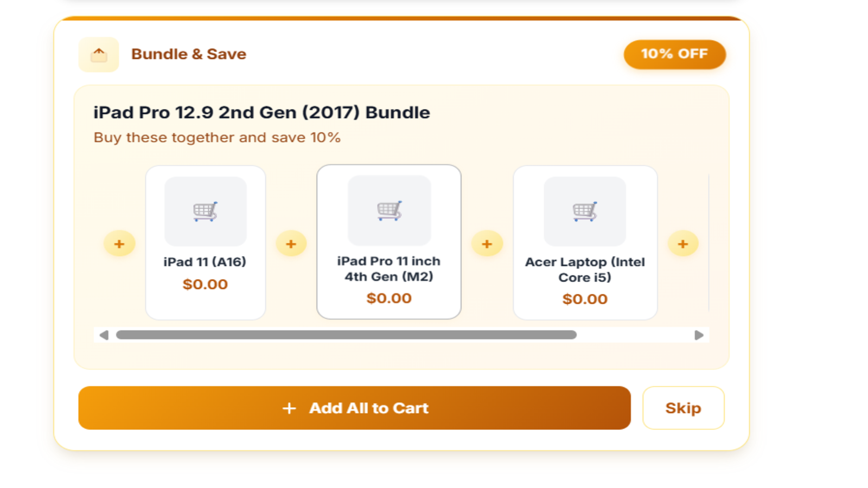Click the plus icon between iPad 11 and iPad Pro
This screenshot has width=868, height=488.
(x=291, y=243)
